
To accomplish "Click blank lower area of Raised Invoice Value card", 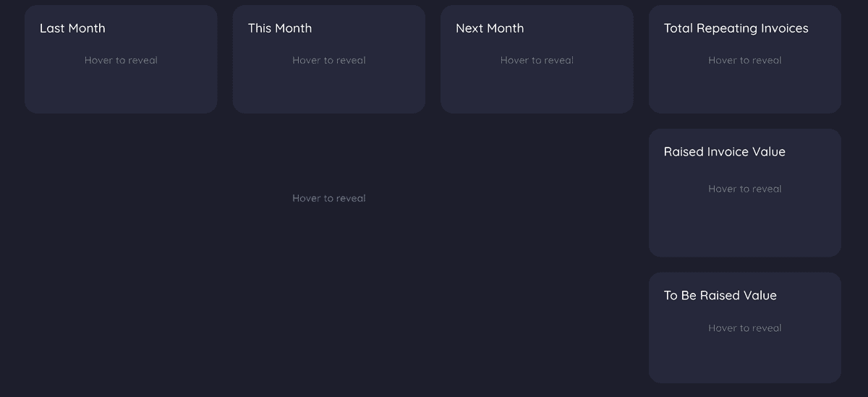I will pos(745,230).
